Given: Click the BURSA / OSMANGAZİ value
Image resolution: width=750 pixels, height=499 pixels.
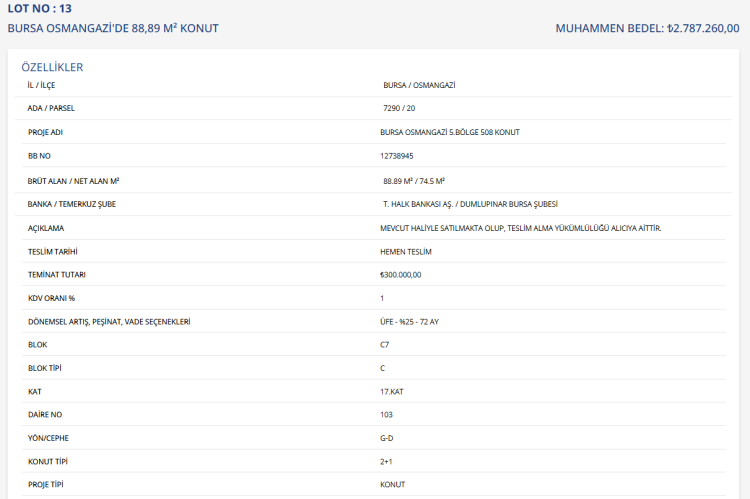Looking at the screenshot, I should tap(419, 85).
